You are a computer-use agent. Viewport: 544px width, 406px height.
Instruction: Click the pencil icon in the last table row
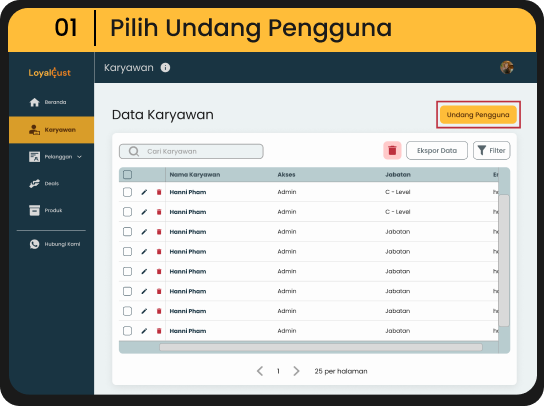pyautogui.click(x=144, y=331)
